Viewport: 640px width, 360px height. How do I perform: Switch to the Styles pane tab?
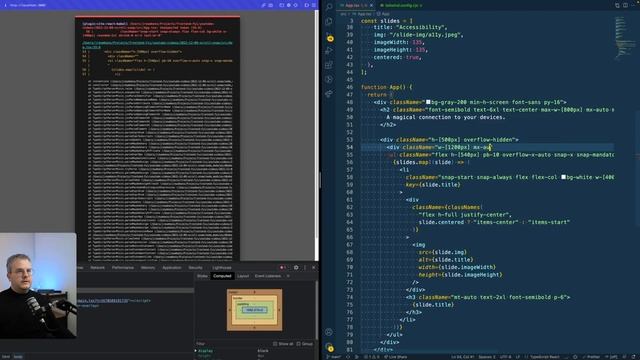pos(202,276)
